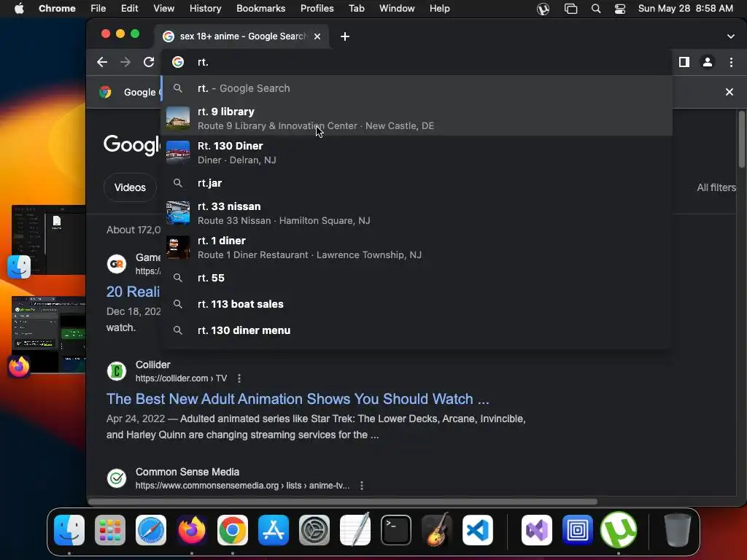
Task: Go back using the Chrome back arrow
Action: (x=102, y=62)
